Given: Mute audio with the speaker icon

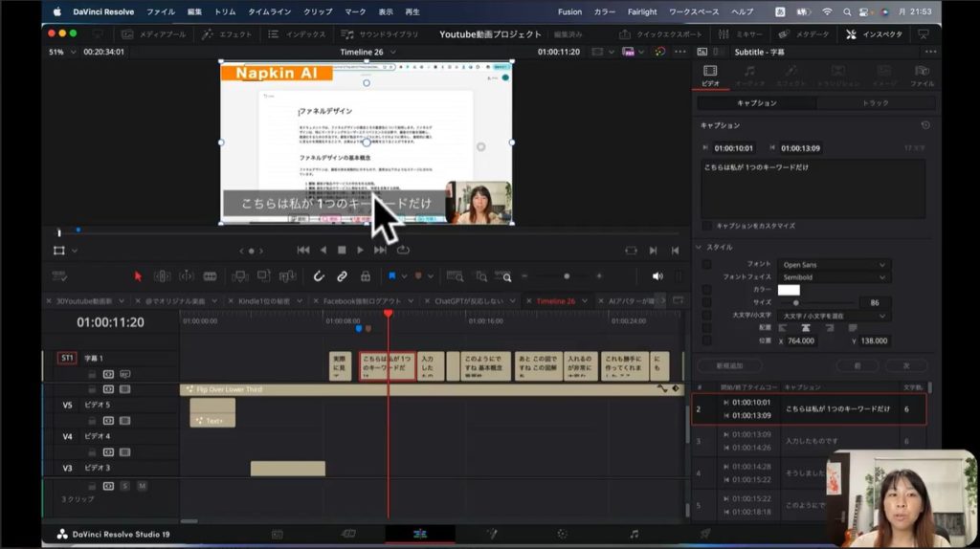Looking at the screenshot, I should click(657, 276).
